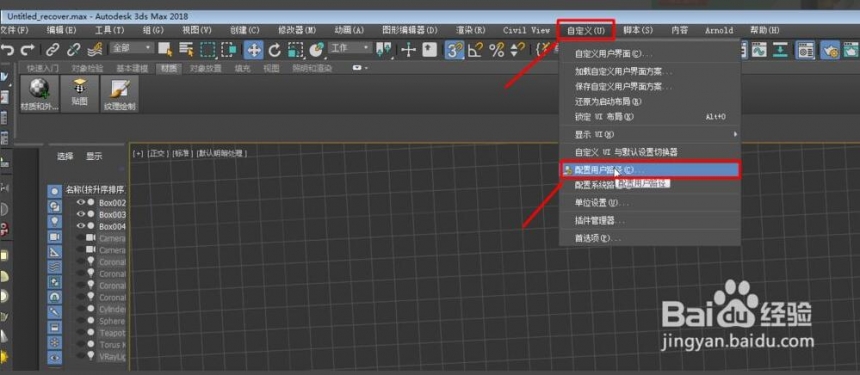The image size is (860, 375).
Task: Toggle Display Space Warps wave filter icon
Action: tap(54, 267)
